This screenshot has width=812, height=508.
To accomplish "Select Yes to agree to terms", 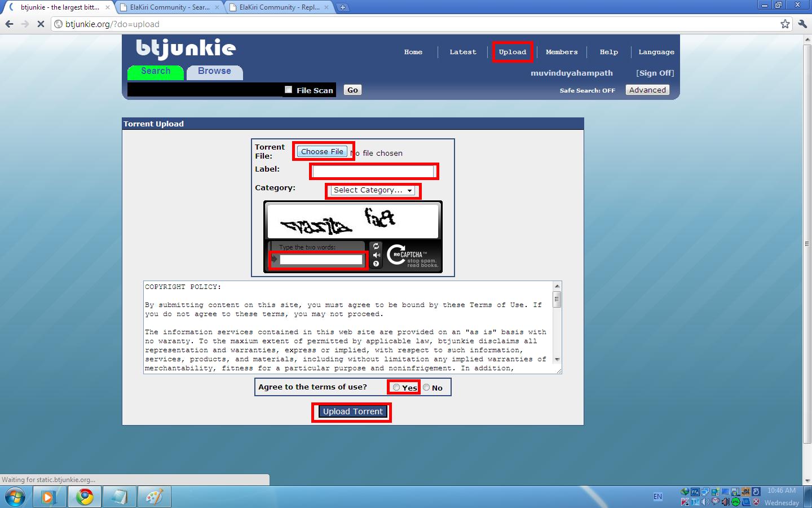I will 396,387.
